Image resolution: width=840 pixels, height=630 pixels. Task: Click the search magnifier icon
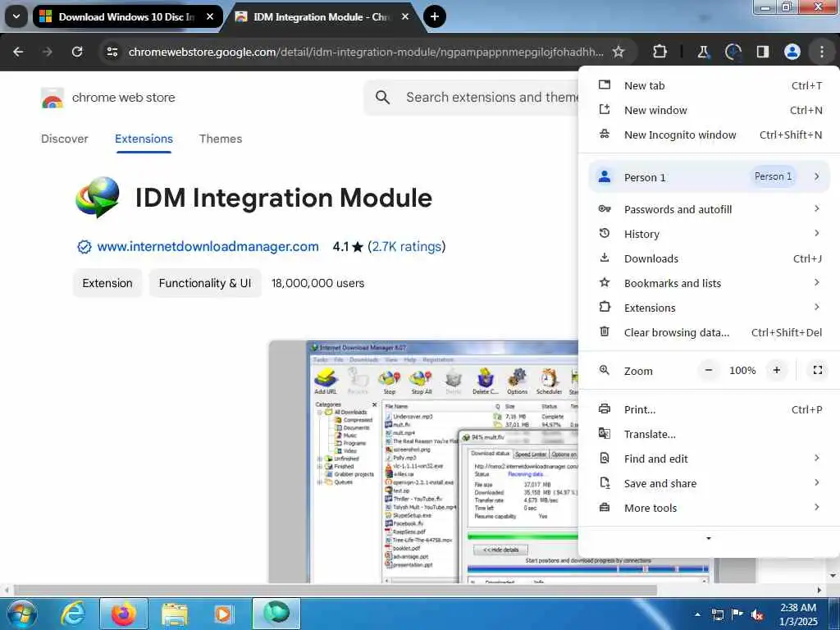[382, 97]
